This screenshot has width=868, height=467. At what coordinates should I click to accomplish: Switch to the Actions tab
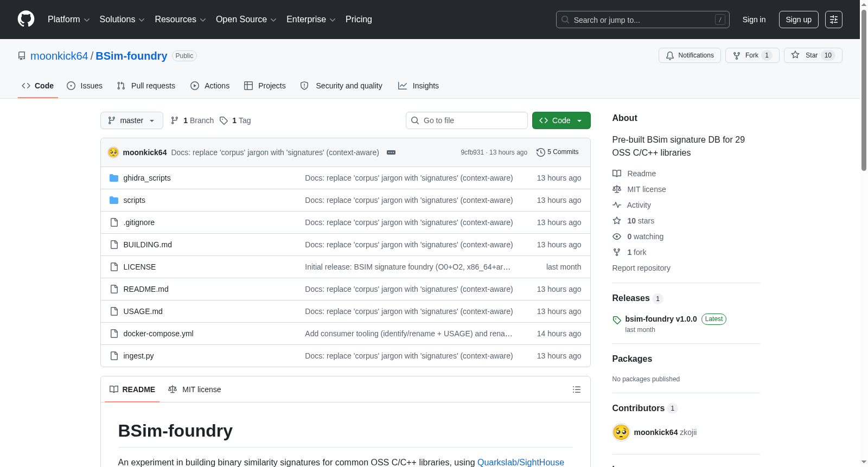[x=210, y=86]
